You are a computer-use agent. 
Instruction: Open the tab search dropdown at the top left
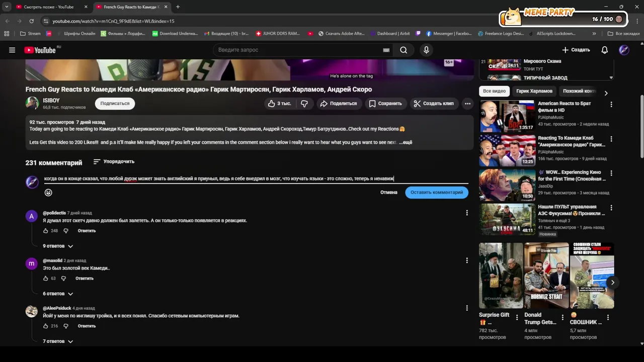click(x=7, y=7)
